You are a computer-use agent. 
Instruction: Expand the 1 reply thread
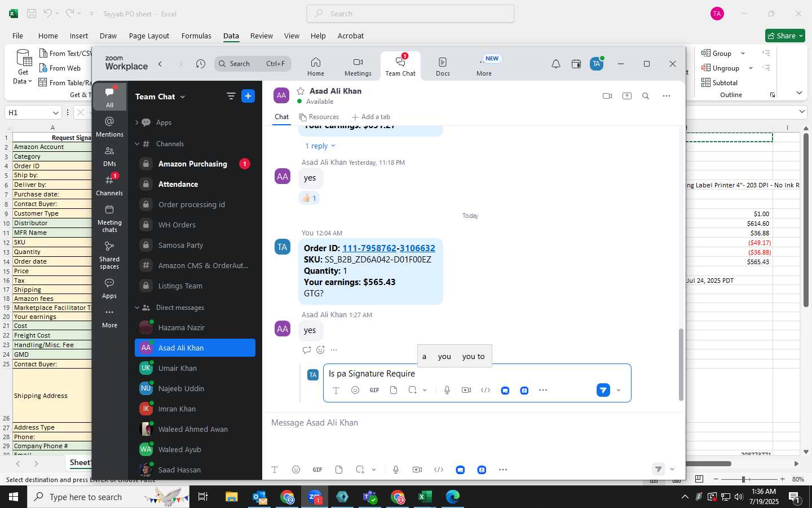pyautogui.click(x=320, y=146)
